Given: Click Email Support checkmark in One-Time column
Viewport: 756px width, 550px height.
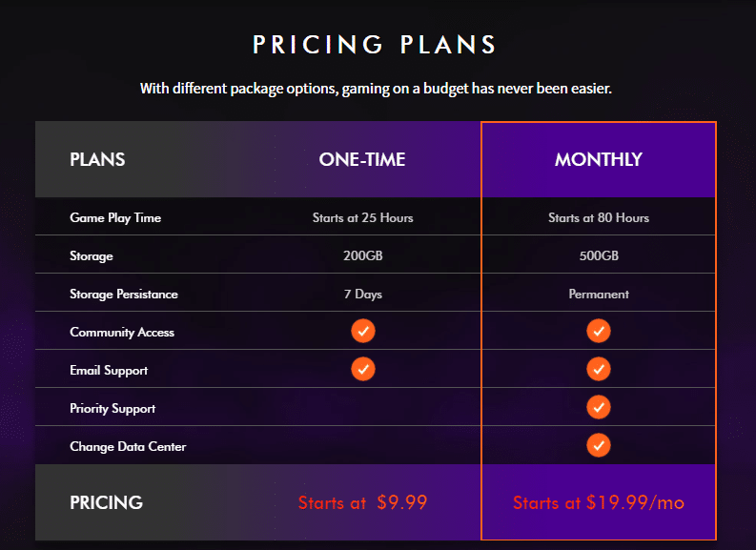Looking at the screenshot, I should click(x=363, y=369).
